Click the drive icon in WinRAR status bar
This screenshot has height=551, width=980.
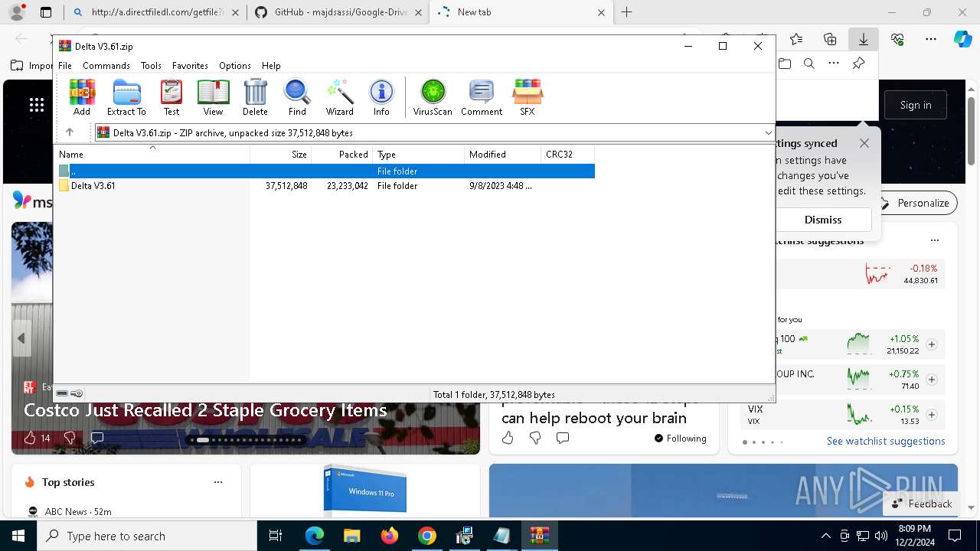pyautogui.click(x=63, y=393)
